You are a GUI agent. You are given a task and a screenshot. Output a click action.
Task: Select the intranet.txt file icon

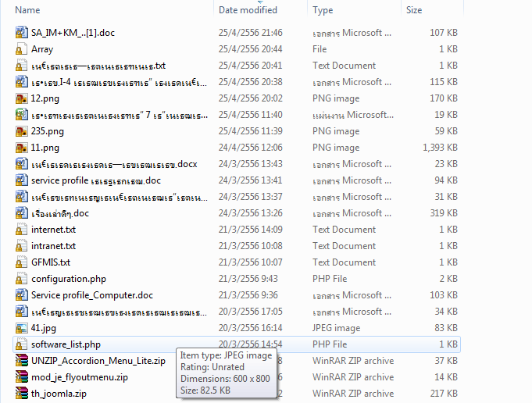pos(21,246)
